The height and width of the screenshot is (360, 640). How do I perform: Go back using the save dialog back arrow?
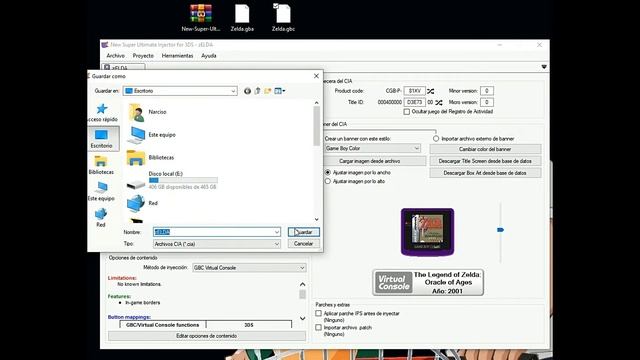[x=247, y=91]
